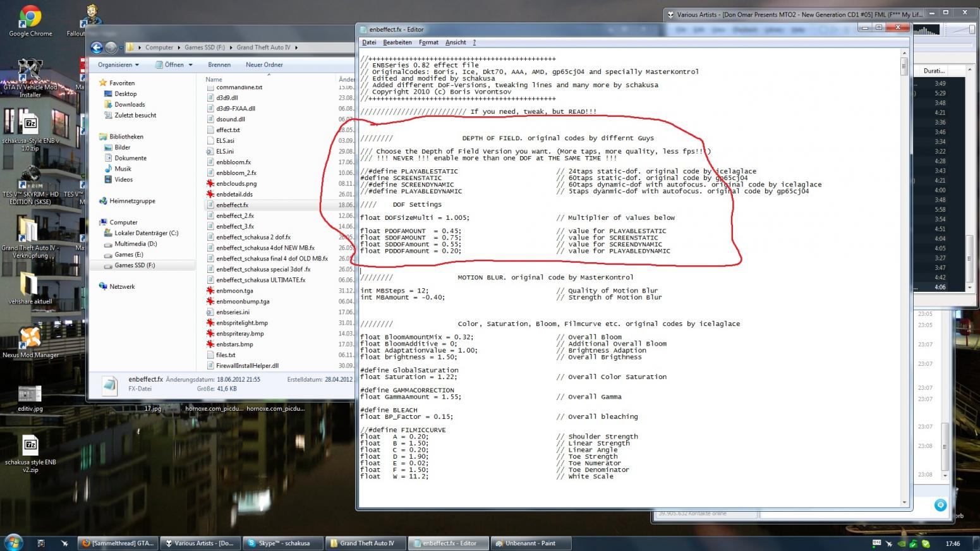The width and height of the screenshot is (980, 551).
Task: Open the Datei menu in the Editor
Action: click(369, 42)
